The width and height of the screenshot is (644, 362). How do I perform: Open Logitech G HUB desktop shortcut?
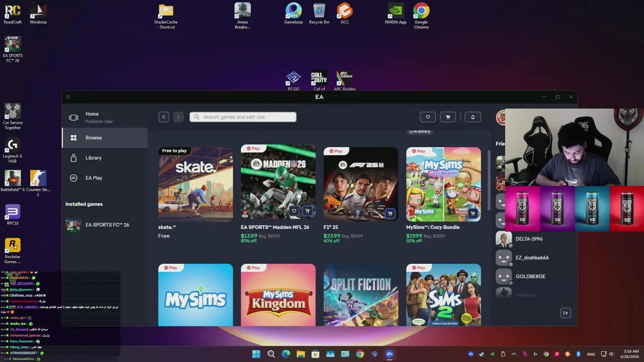[x=13, y=150]
